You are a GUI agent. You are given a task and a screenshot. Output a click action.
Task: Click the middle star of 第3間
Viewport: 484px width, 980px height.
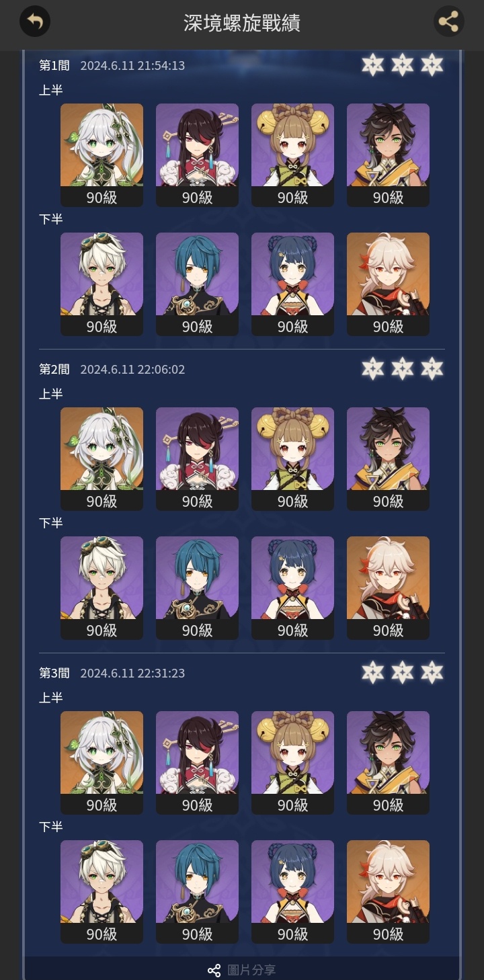402,672
